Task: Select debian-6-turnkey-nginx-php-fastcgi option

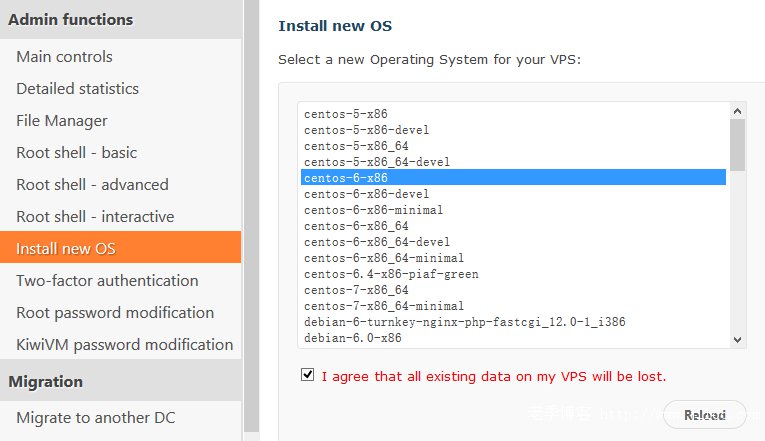Action: (x=513, y=321)
